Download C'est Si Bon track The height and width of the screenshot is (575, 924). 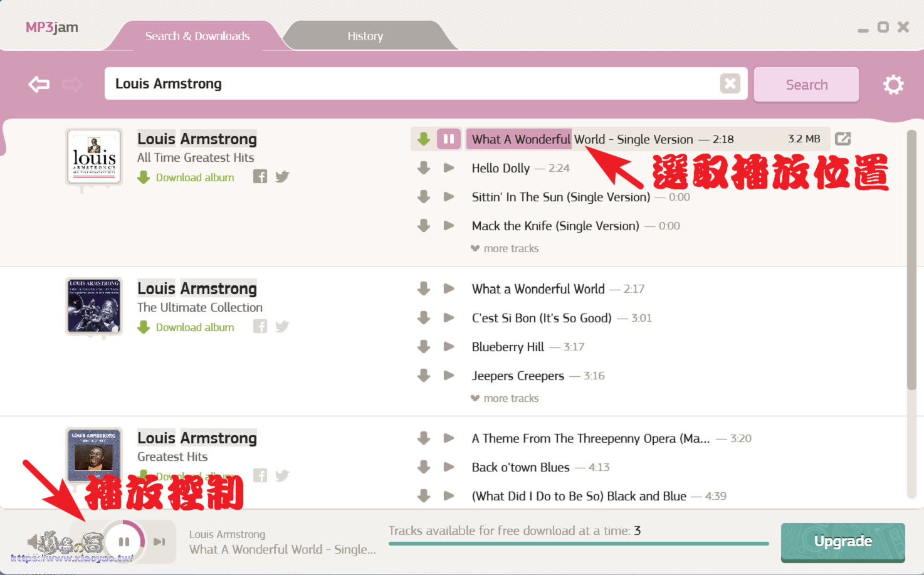pyautogui.click(x=424, y=318)
